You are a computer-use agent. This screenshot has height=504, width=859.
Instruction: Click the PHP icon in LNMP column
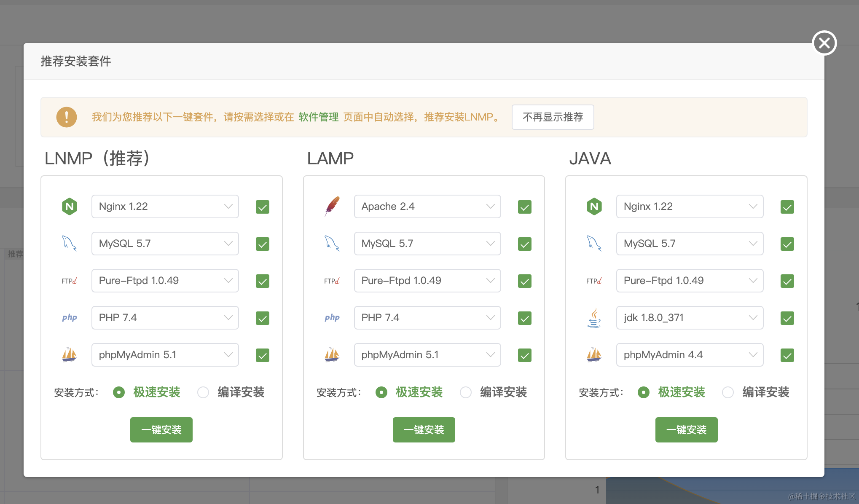(70, 318)
